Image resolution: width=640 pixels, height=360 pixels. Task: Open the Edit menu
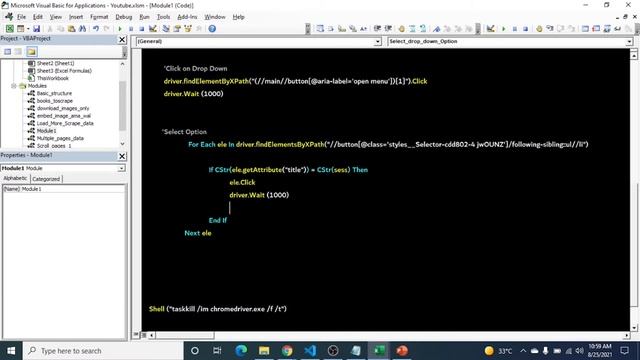pyautogui.click(x=38, y=17)
